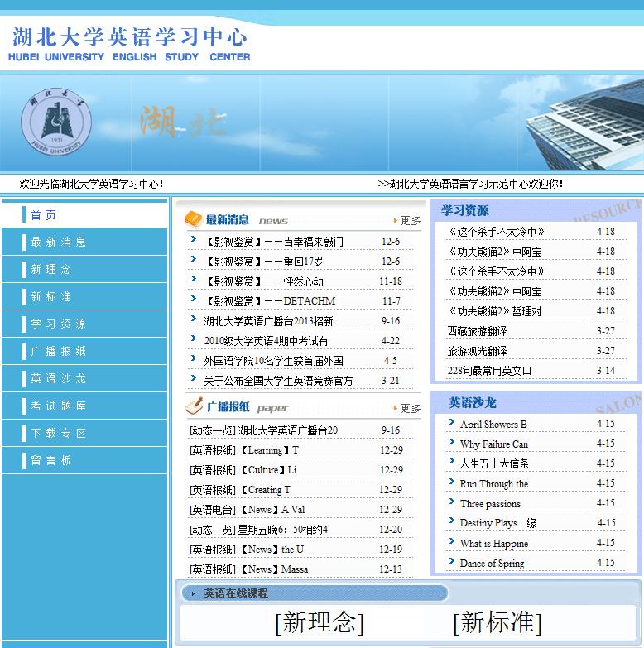Open Destiny Plays 缘 salon link
The height and width of the screenshot is (648, 644).
click(x=498, y=523)
